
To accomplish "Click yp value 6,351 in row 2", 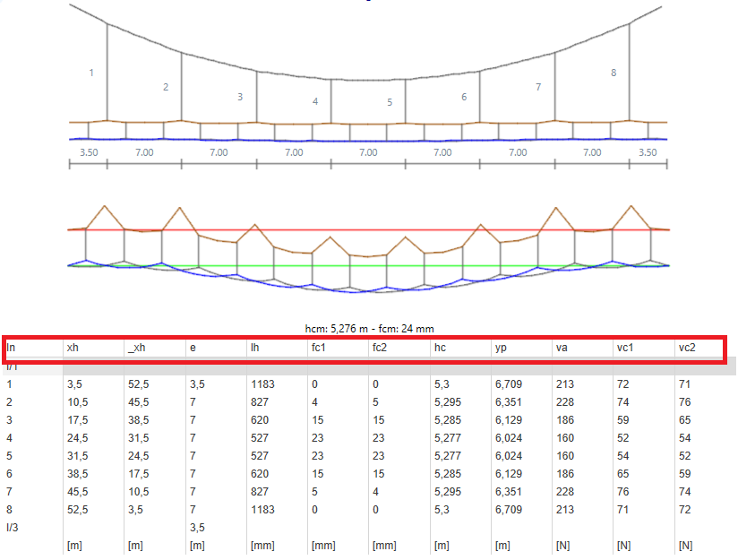I will [509, 402].
